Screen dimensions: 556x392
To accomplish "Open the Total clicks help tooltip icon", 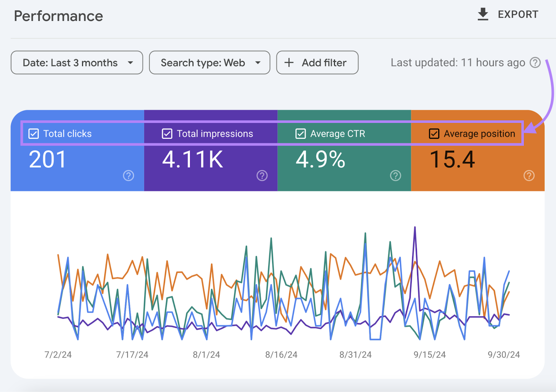I will 128,176.
